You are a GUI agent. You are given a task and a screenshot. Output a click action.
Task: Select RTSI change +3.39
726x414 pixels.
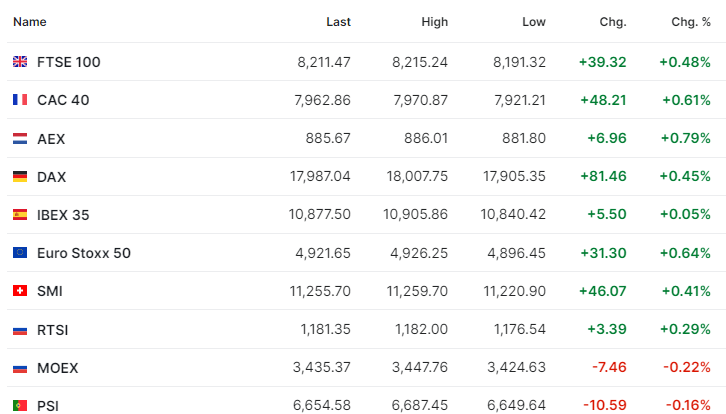(607, 329)
